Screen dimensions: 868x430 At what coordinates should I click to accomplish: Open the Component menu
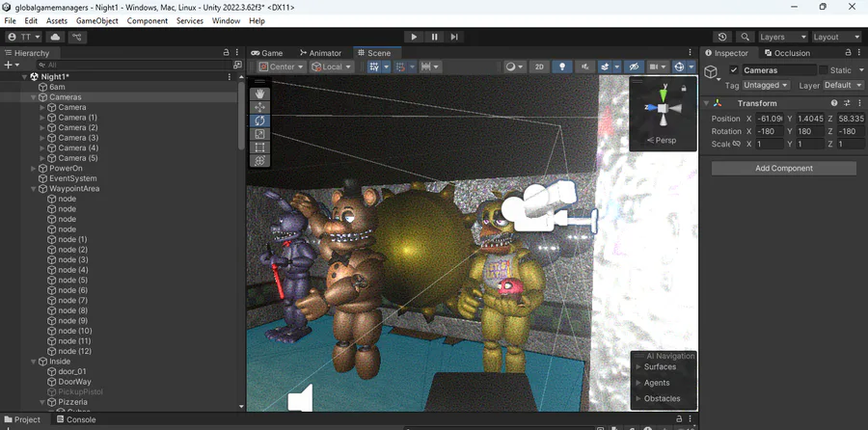(x=148, y=21)
